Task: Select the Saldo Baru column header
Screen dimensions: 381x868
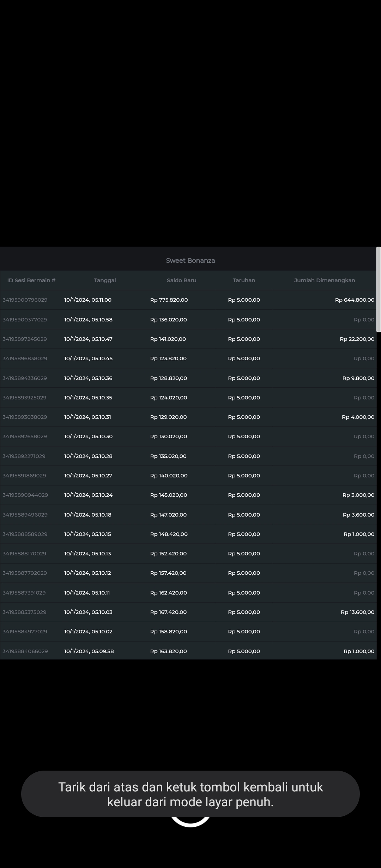Action: pyautogui.click(x=181, y=281)
